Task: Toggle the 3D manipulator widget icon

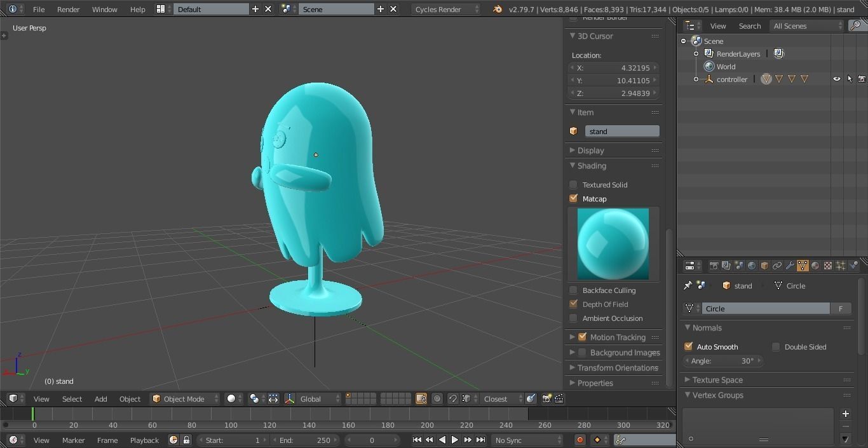Action: (x=290, y=398)
